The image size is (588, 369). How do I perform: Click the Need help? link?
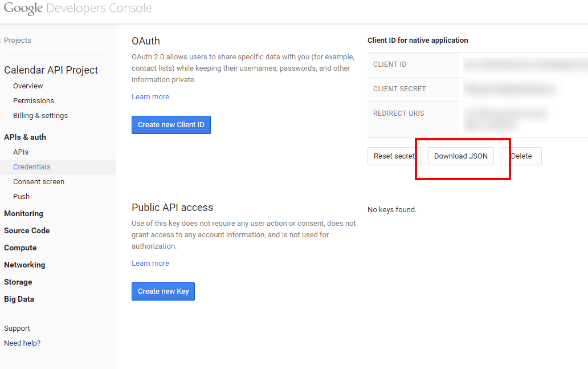(x=22, y=343)
